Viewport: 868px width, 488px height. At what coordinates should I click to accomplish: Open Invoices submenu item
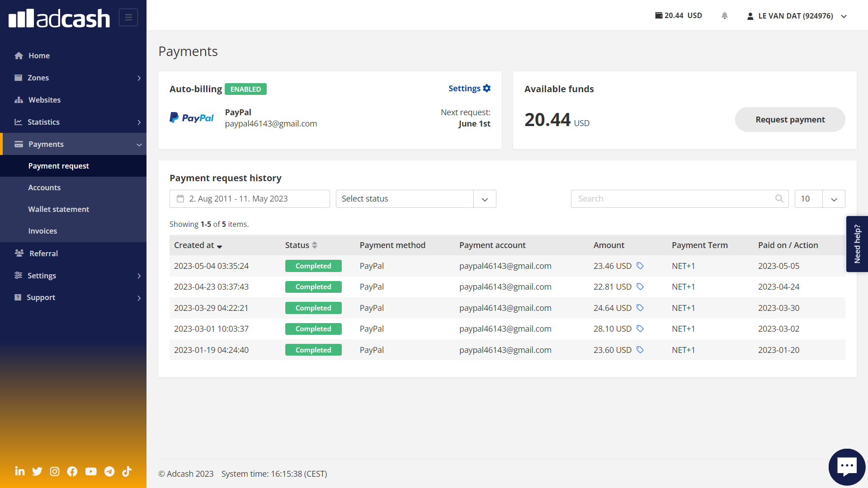point(73,231)
